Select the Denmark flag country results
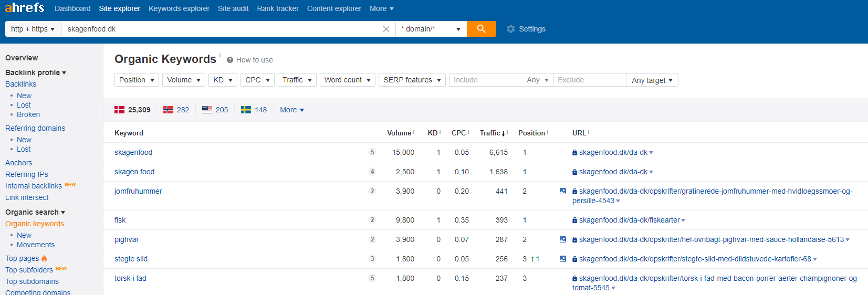 pos(120,110)
